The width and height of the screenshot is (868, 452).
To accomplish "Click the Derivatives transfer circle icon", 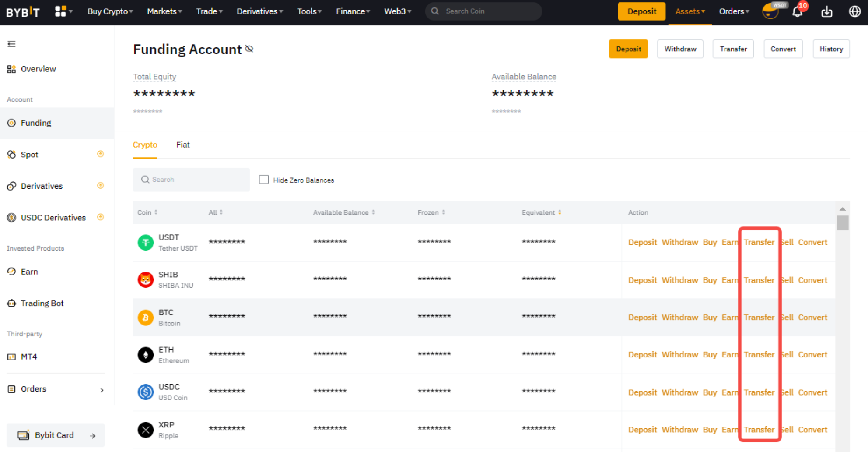I will click(x=100, y=185).
